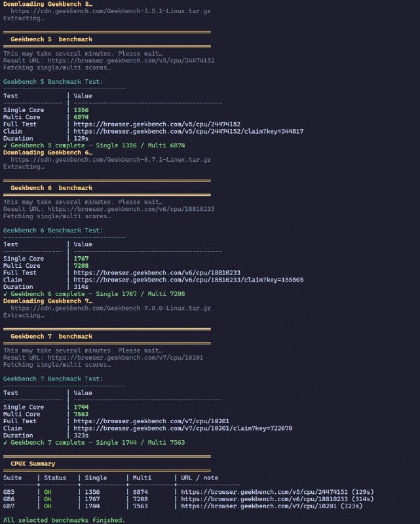
Task: Click the GB7 suite cell in summary
Action: (9, 506)
